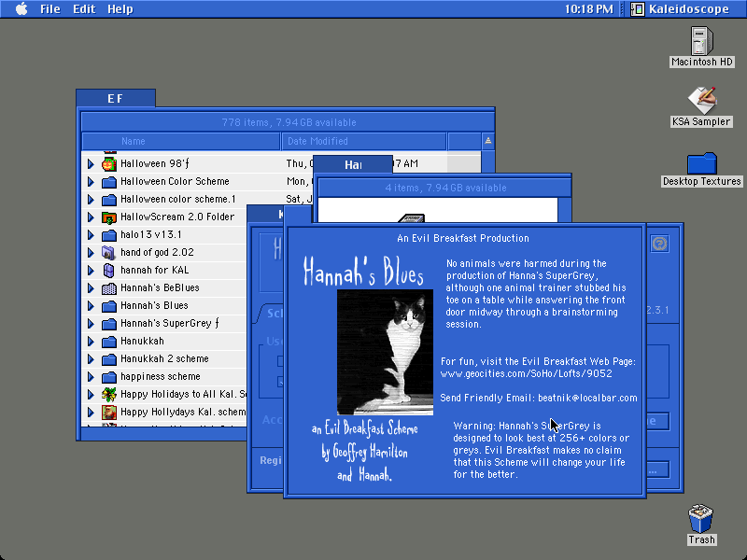Image resolution: width=747 pixels, height=560 pixels.
Task: Click the beatnik@localbar.com email address
Action: 587,399
